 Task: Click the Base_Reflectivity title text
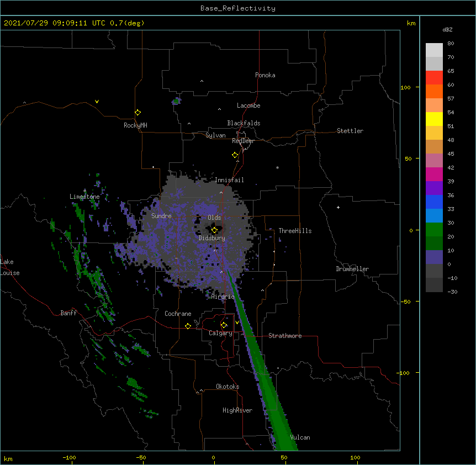[x=238, y=8]
